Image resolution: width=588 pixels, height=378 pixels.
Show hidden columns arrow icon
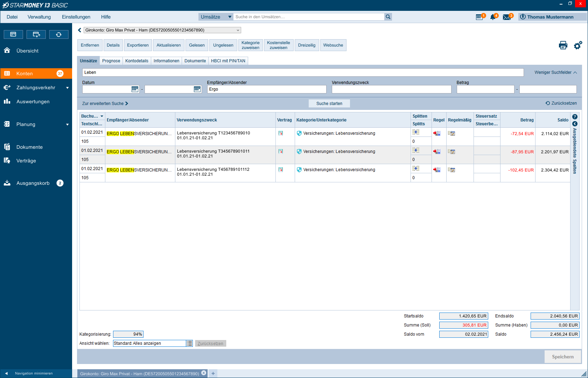[575, 124]
